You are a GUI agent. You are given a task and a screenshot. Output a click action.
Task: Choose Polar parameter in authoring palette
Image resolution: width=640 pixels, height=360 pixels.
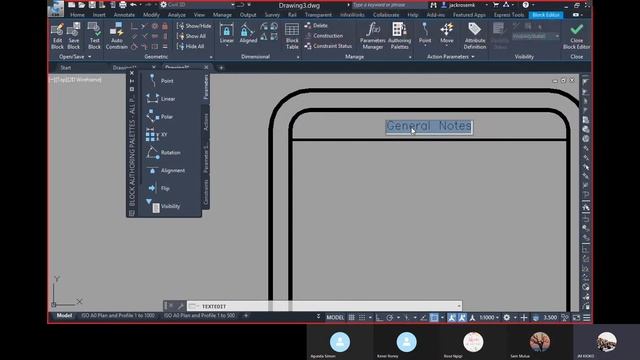tap(160, 117)
